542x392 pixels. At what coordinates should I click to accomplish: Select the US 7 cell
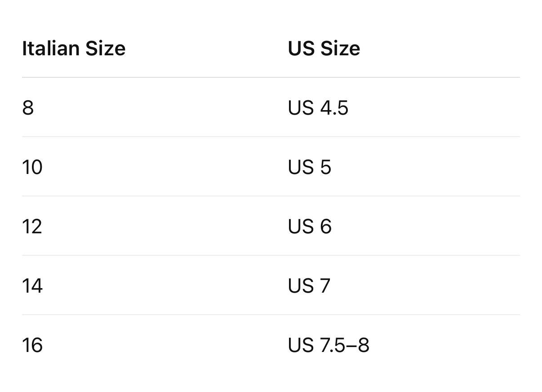[x=309, y=286]
